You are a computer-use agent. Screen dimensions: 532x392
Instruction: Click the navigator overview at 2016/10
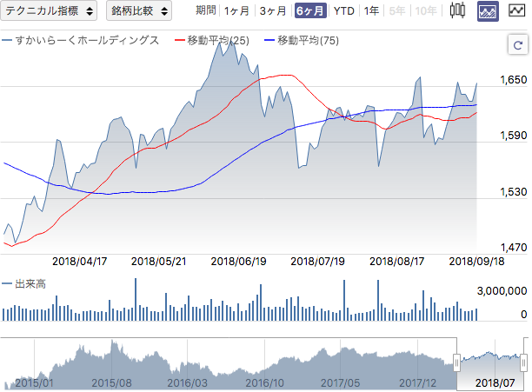(264, 382)
